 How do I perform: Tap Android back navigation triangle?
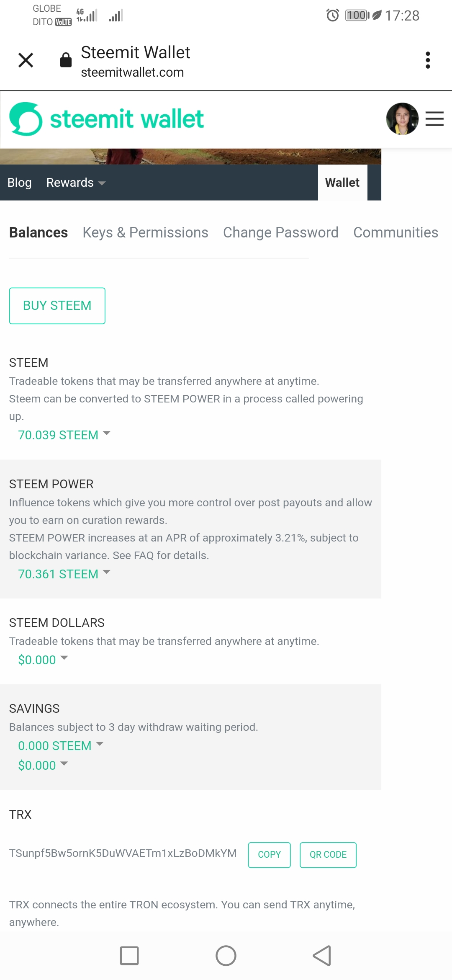[x=322, y=956]
